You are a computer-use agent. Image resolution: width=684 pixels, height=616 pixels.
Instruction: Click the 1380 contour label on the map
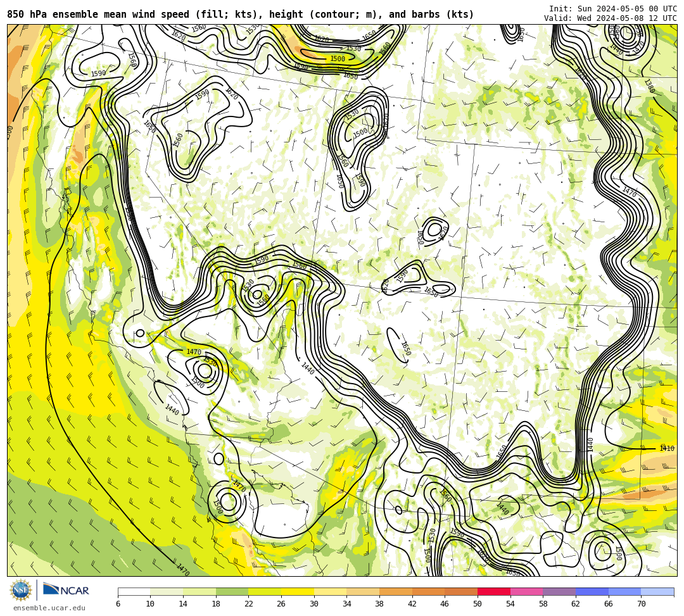pos(650,86)
